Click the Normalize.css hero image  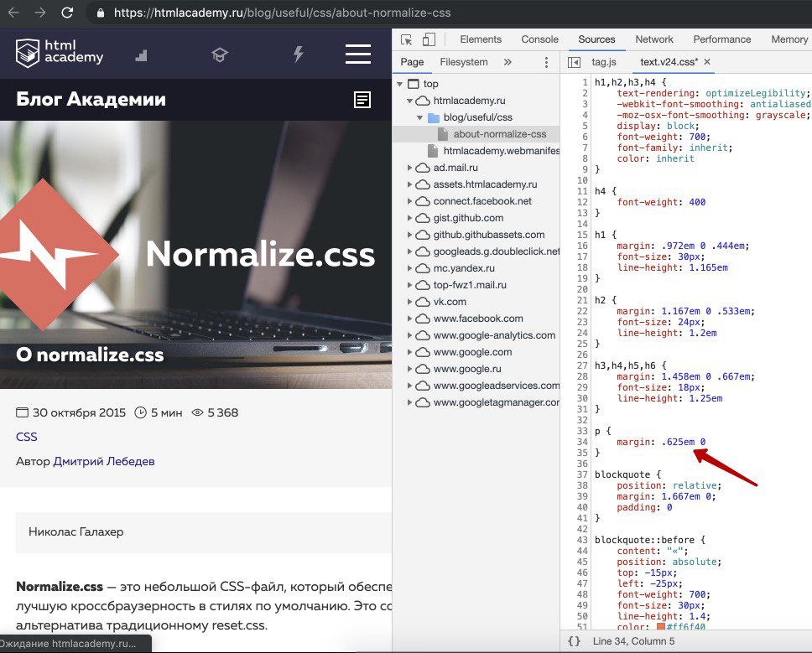195,255
